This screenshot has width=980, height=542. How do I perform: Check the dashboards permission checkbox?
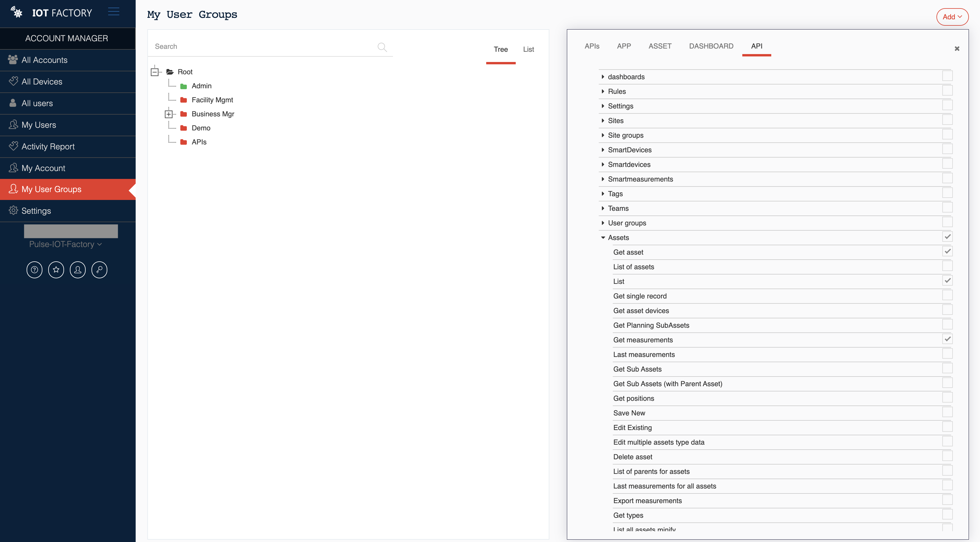pos(947,76)
